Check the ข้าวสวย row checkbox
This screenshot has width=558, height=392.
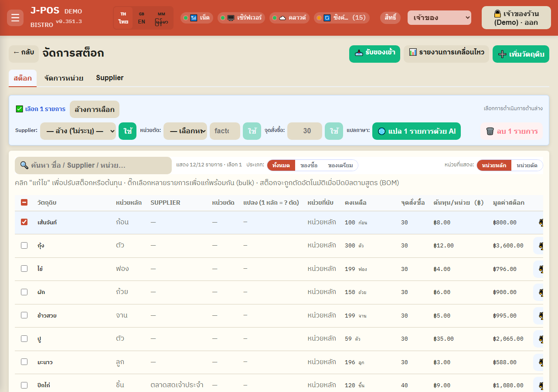[x=24, y=315]
